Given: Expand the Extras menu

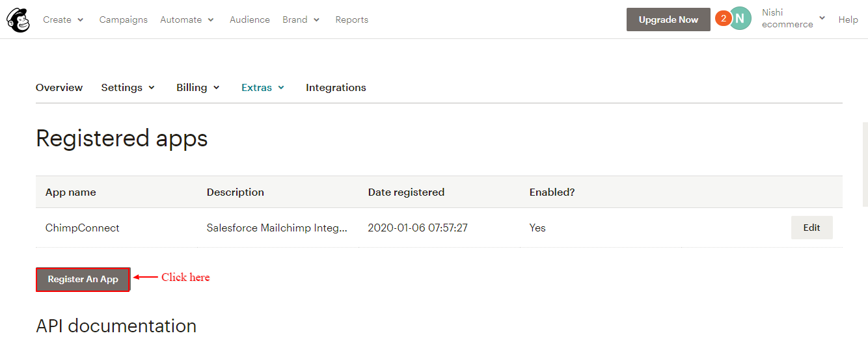Looking at the screenshot, I should click(263, 87).
